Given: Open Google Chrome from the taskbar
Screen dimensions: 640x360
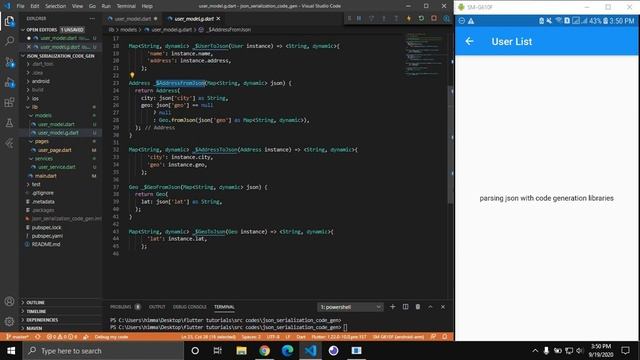Looking at the screenshot, I should 264,351.
